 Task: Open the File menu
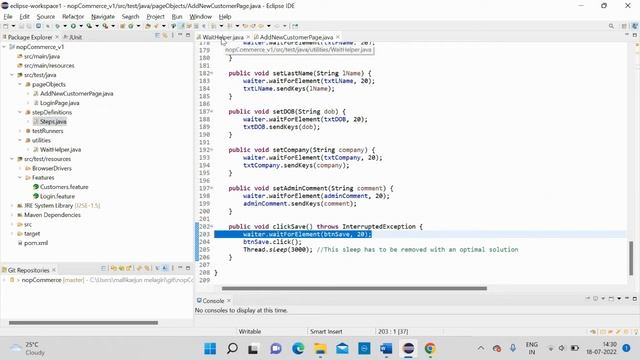(x=8, y=17)
